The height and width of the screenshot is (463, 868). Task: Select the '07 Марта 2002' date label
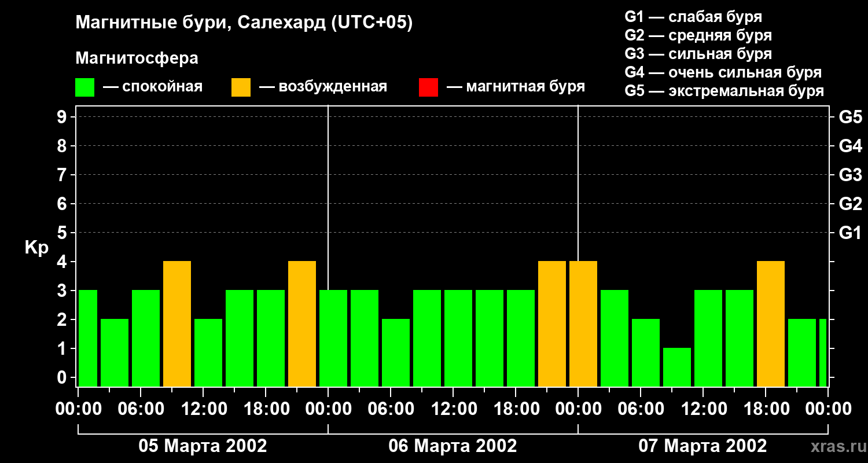pos(703,446)
